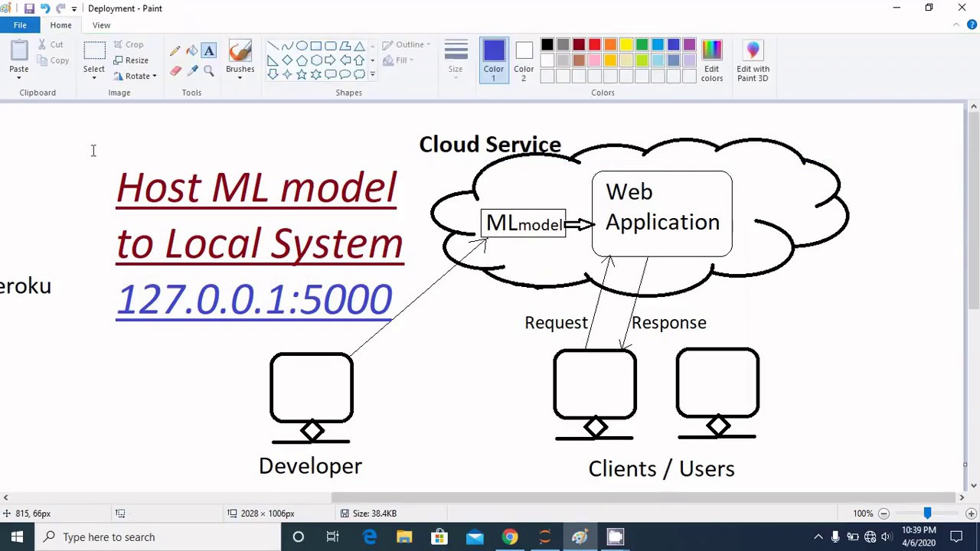Select the Pencil tool
This screenshot has width=980, height=551.
tap(175, 51)
